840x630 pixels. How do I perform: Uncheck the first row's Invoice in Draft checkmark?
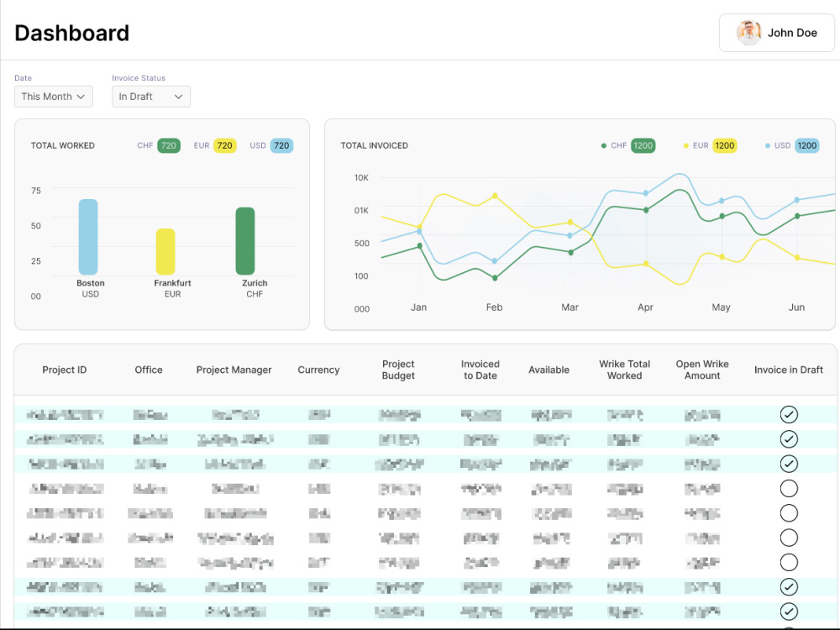point(789,415)
